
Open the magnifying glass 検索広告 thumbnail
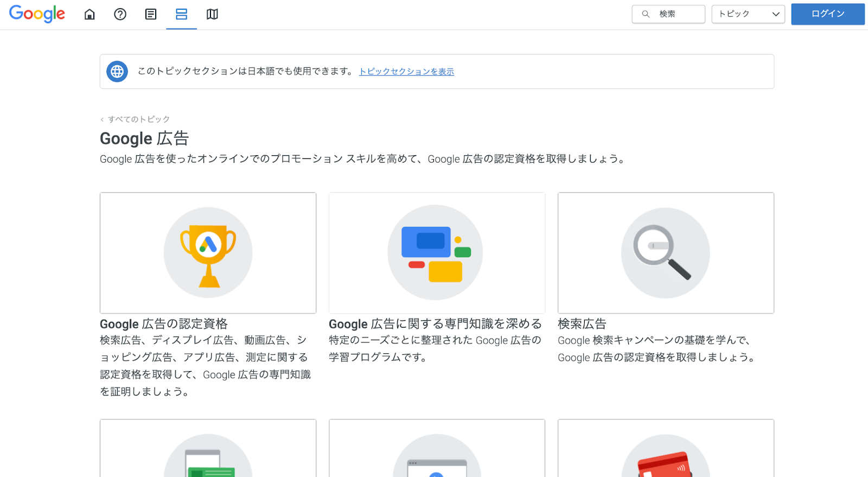(x=666, y=253)
